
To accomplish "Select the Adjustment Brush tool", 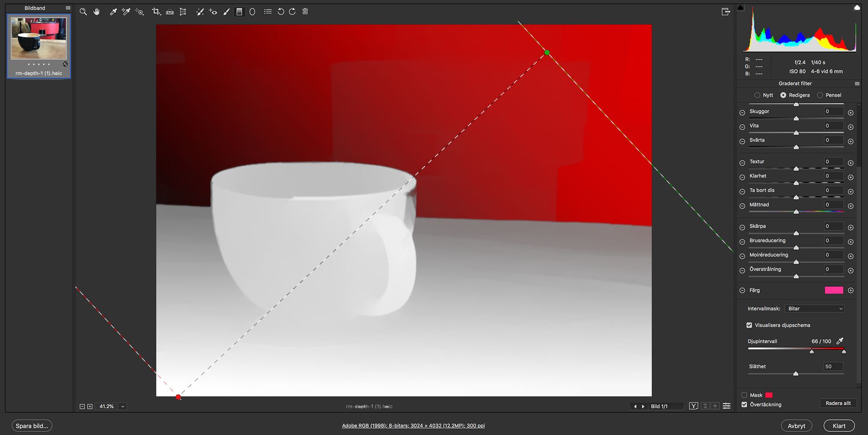I will click(226, 12).
